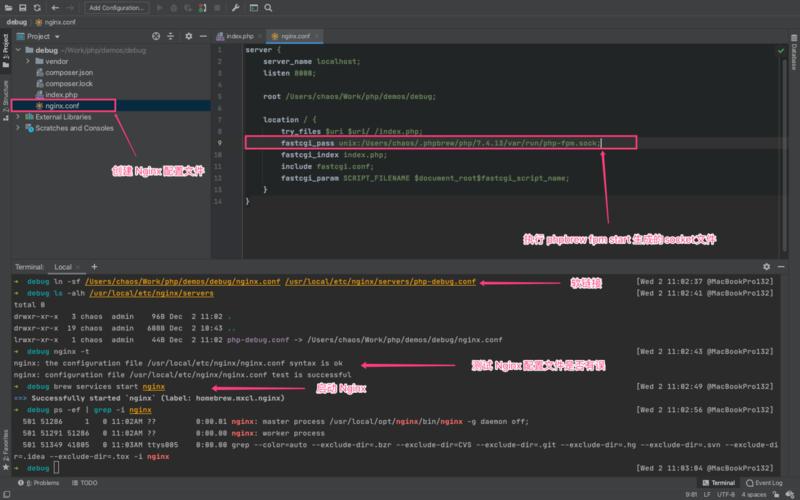The width and height of the screenshot is (800, 500).
Task: Add a new terminal session with plus
Action: click(94, 266)
